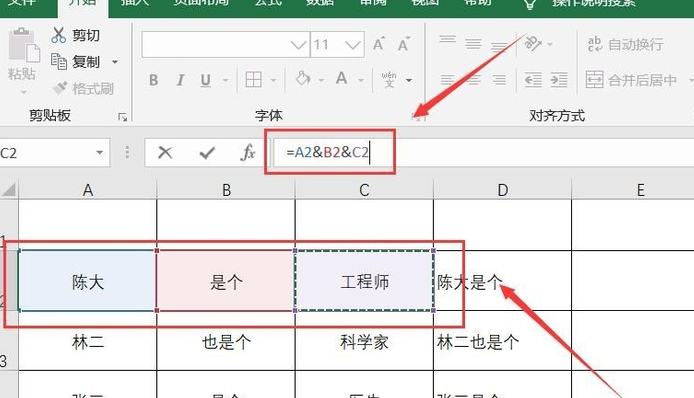Screen dimensions: 694x398
Task: Select column B header
Action: [226, 190]
